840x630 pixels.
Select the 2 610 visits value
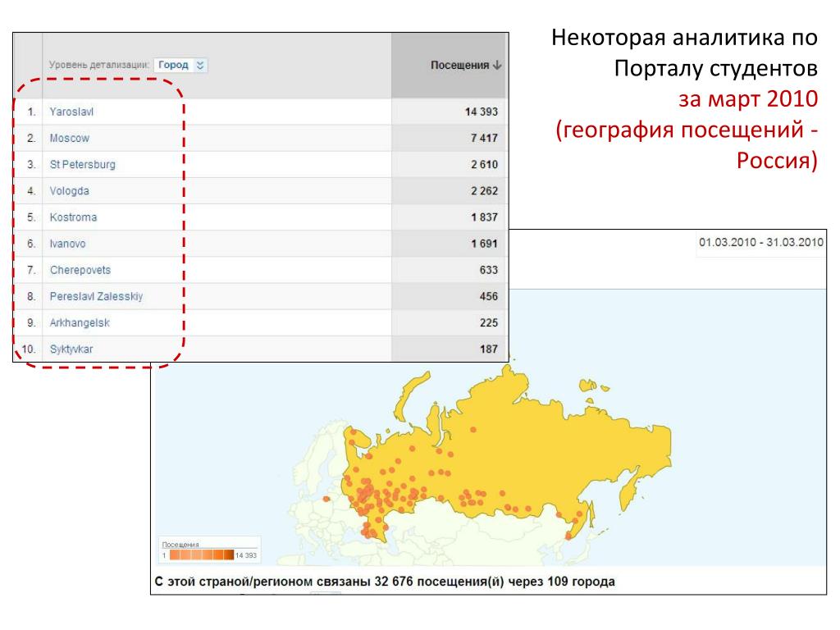coord(484,164)
